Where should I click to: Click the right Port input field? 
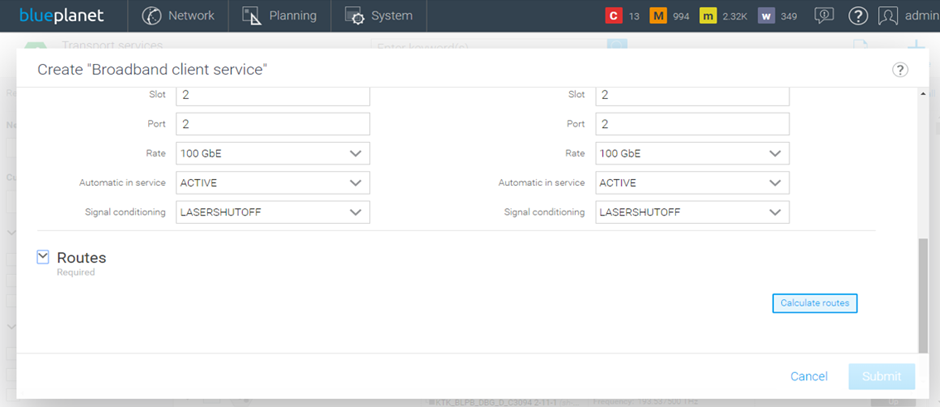point(692,124)
